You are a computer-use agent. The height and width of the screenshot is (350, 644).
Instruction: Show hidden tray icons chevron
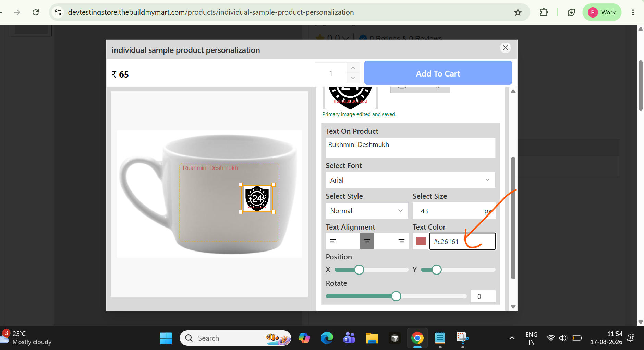click(x=512, y=338)
